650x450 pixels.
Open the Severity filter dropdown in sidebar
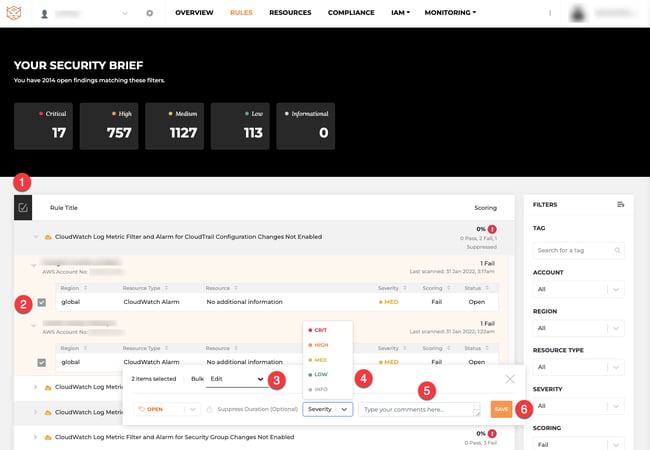click(578, 406)
